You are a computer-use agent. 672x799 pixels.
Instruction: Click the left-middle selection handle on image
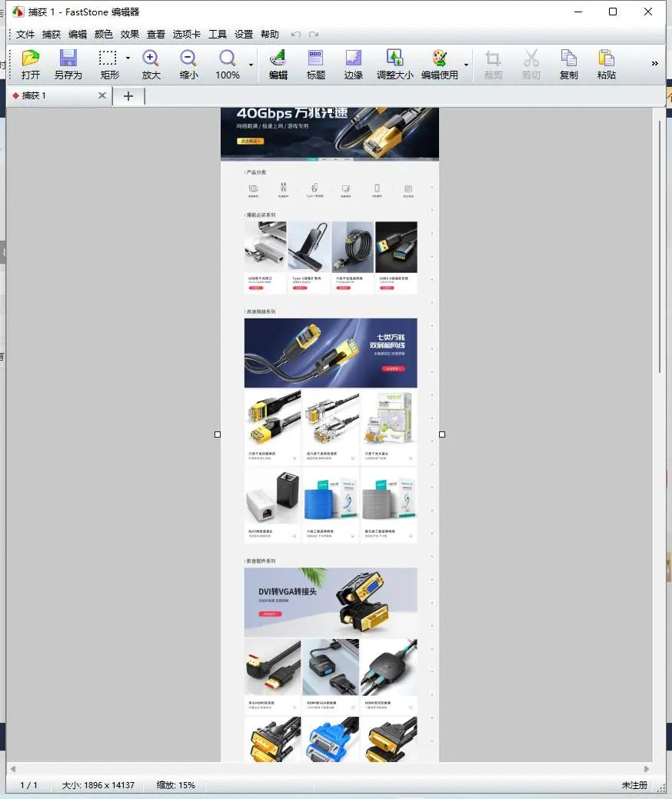pyautogui.click(x=218, y=434)
